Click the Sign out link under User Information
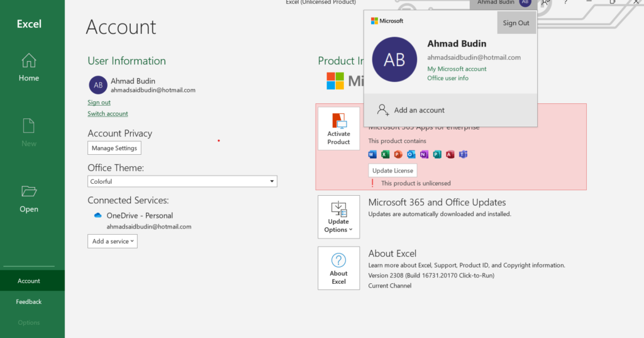 click(x=99, y=103)
